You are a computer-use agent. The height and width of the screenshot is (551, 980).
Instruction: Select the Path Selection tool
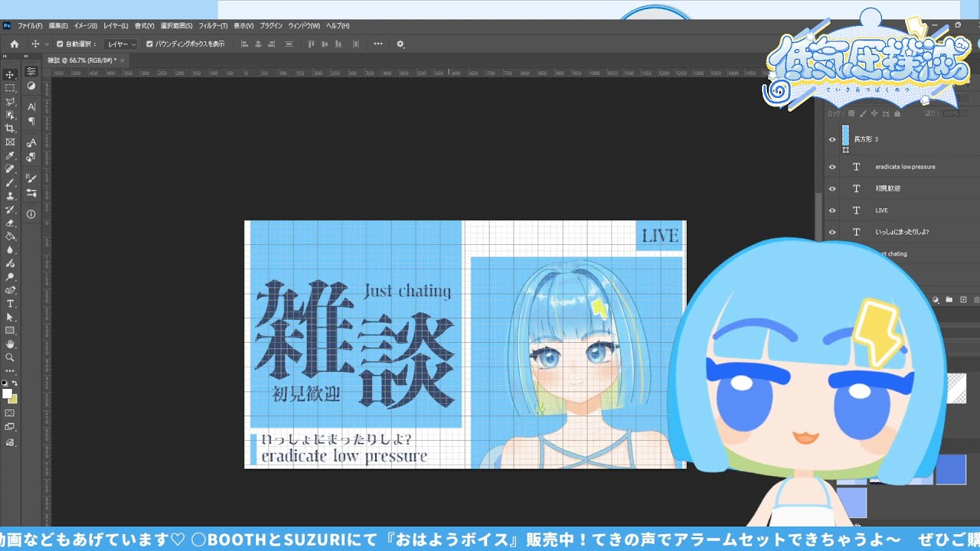(10, 317)
